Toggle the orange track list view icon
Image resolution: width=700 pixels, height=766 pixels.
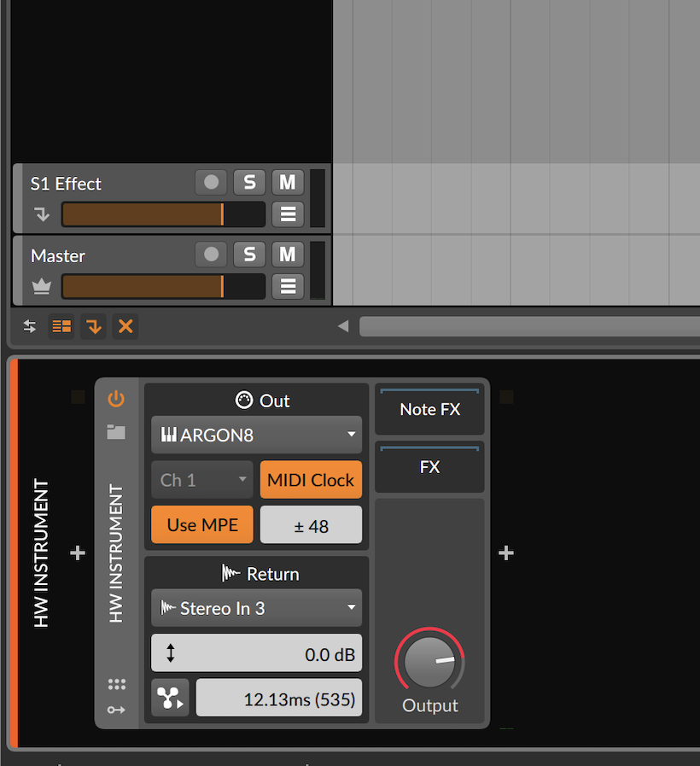pyautogui.click(x=61, y=326)
